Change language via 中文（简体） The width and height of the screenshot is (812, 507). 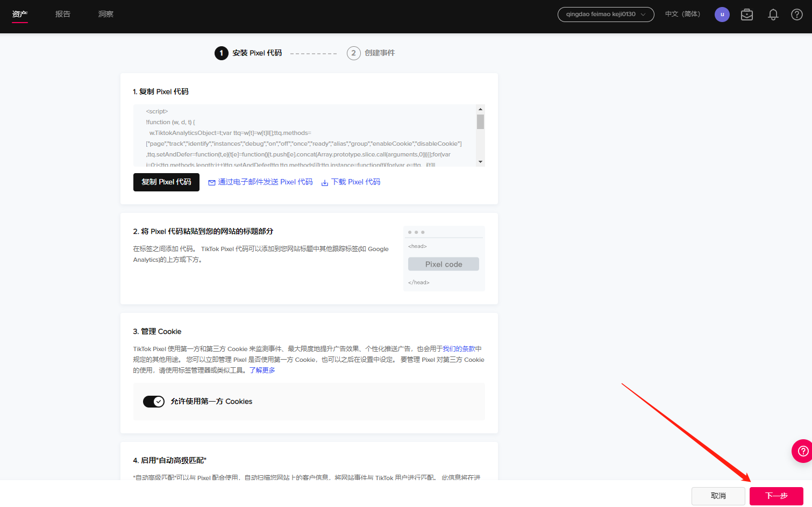tap(683, 15)
